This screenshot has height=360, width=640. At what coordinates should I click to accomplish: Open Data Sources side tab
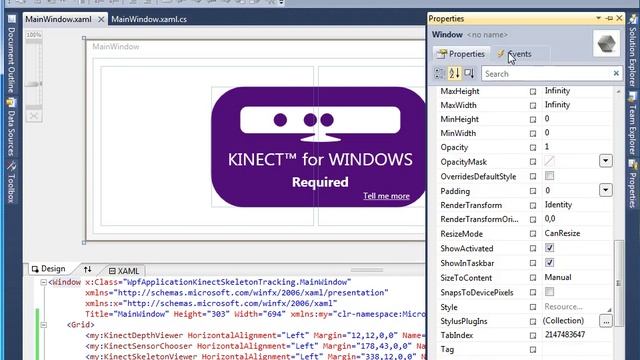(x=11, y=128)
